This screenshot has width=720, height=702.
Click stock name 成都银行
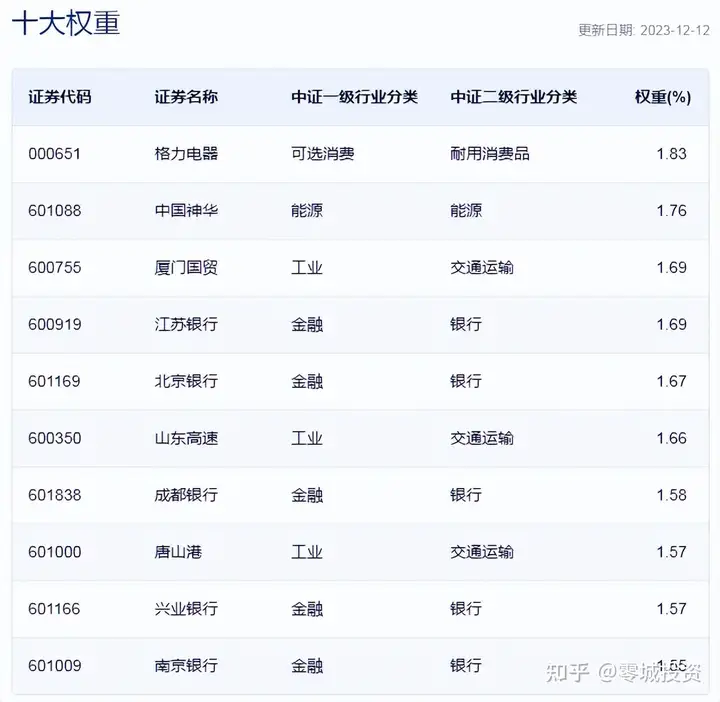click(186, 495)
